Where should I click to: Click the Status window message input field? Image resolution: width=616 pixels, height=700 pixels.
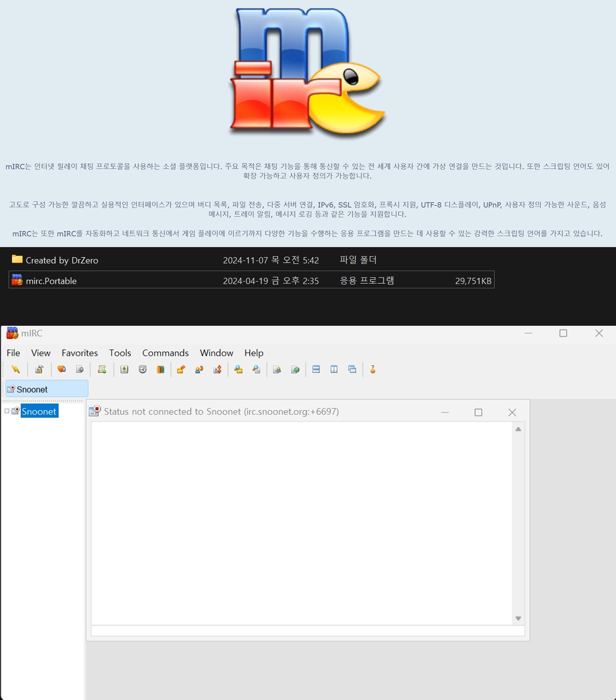[308, 631]
